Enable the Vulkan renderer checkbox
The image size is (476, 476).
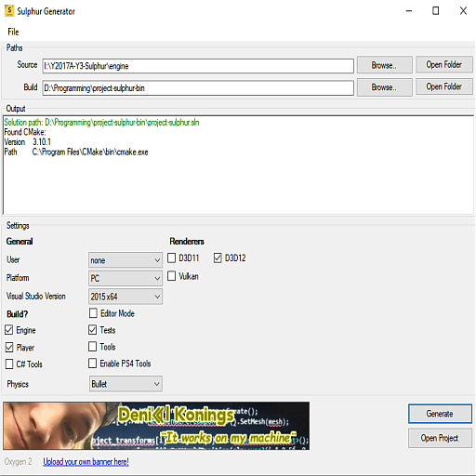coord(171,276)
